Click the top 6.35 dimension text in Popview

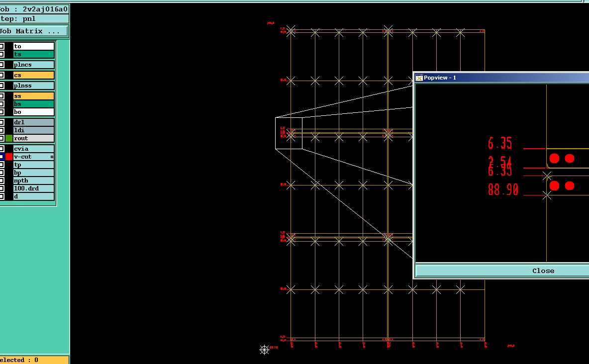(500, 143)
